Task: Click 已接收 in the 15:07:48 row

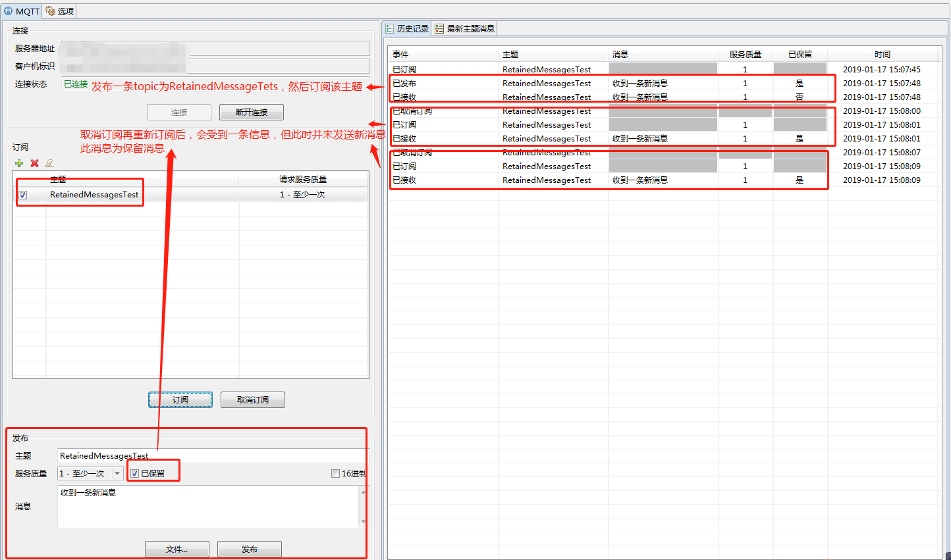Action: pyautogui.click(x=404, y=97)
